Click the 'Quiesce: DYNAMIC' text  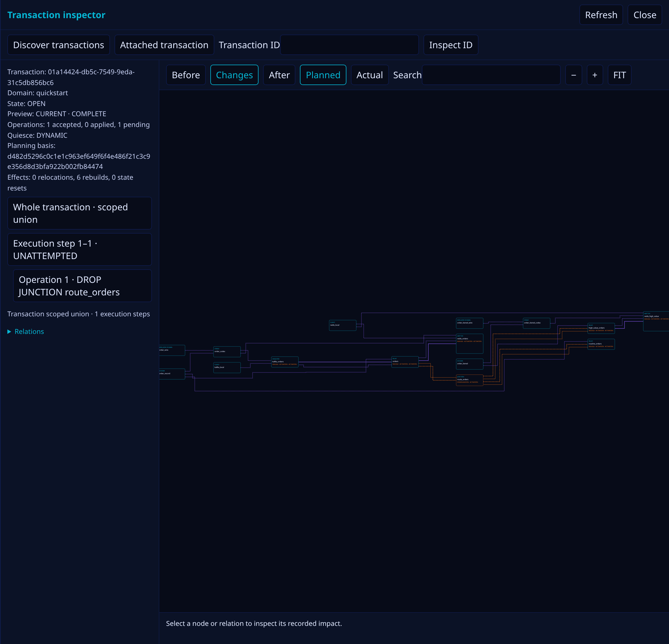tap(37, 135)
